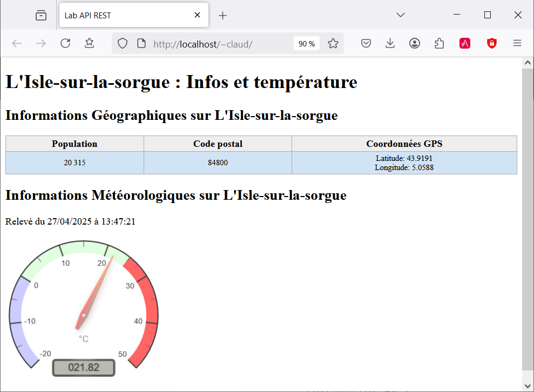This screenshot has height=392, width=534.
Task: Click the Code postal column header
Action: pyautogui.click(x=218, y=144)
